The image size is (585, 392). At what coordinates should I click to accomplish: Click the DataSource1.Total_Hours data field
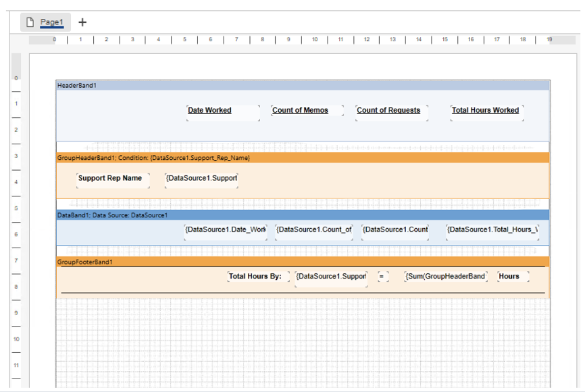coord(492,230)
